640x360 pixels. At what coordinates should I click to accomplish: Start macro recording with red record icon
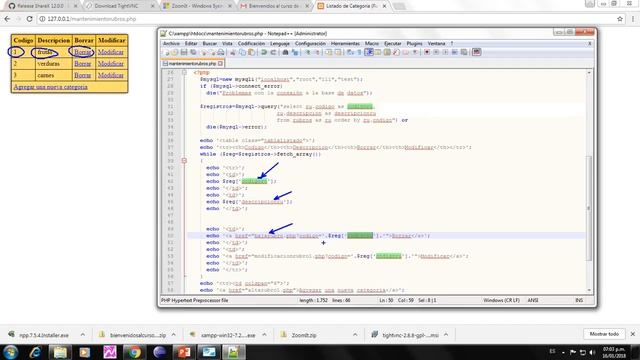click(x=426, y=52)
